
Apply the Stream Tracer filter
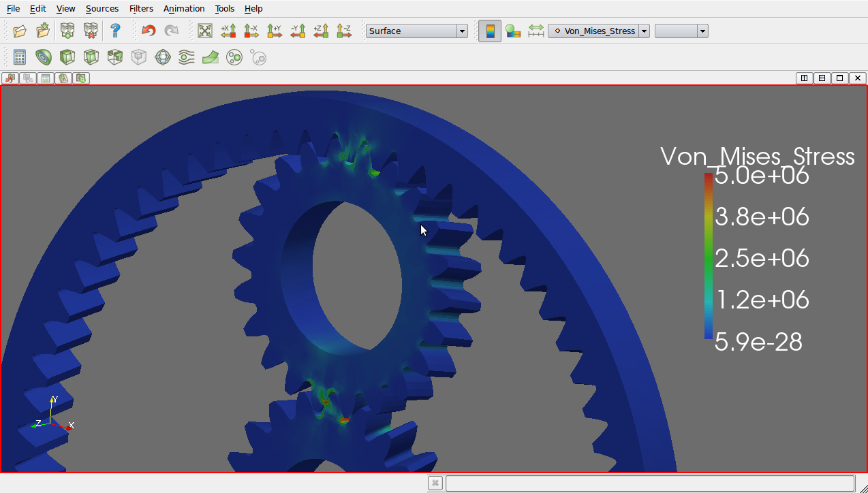(x=187, y=57)
